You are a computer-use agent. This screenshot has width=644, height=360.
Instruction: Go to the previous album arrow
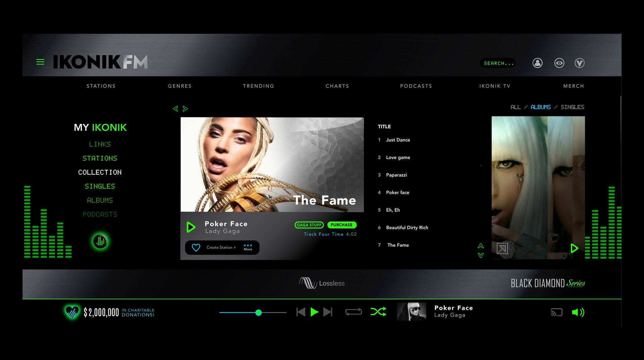tap(175, 109)
